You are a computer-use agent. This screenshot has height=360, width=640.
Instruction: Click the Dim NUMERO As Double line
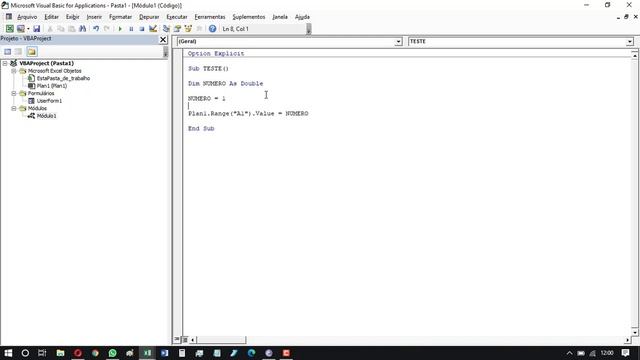(x=225, y=83)
